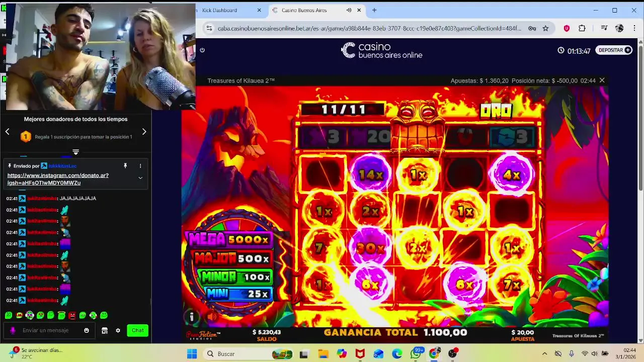
Task: Open the emoji picker in chat input
Action: click(x=87, y=330)
